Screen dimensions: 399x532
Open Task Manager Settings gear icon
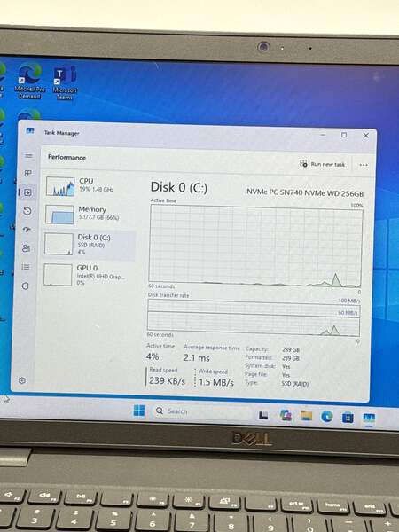coord(22,380)
